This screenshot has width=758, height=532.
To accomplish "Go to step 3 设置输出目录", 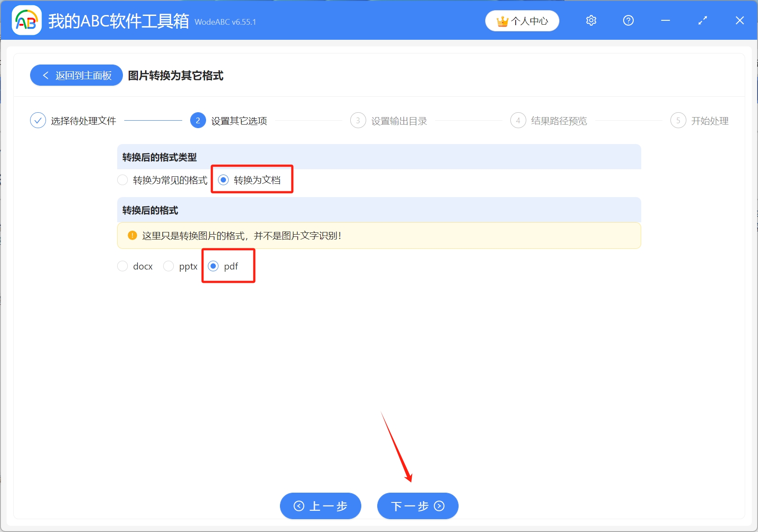I will pos(389,121).
